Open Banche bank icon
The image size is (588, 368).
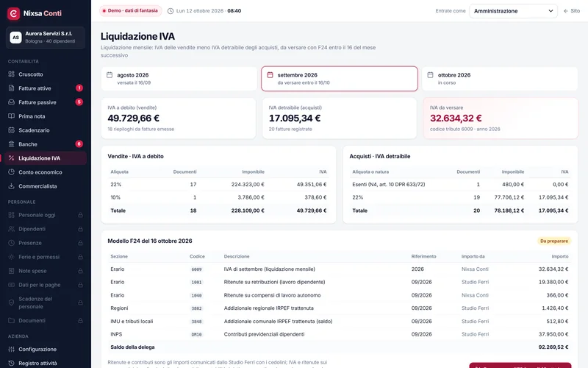pos(12,144)
